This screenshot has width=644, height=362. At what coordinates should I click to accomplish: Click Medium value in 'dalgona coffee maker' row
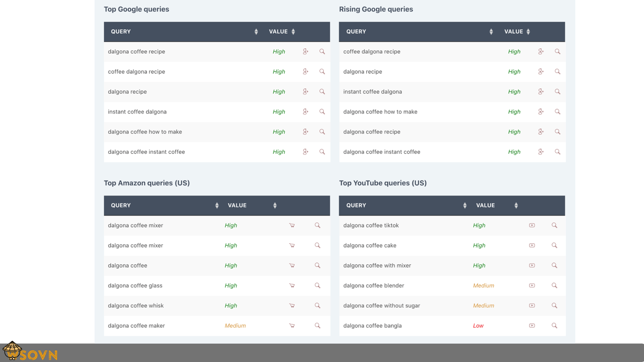[235, 326]
